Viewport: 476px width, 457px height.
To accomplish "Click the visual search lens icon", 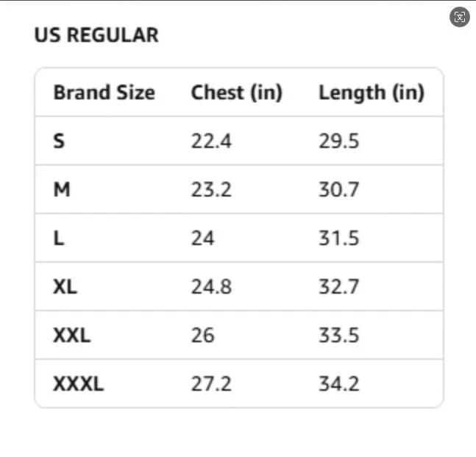I will pos(460,17).
